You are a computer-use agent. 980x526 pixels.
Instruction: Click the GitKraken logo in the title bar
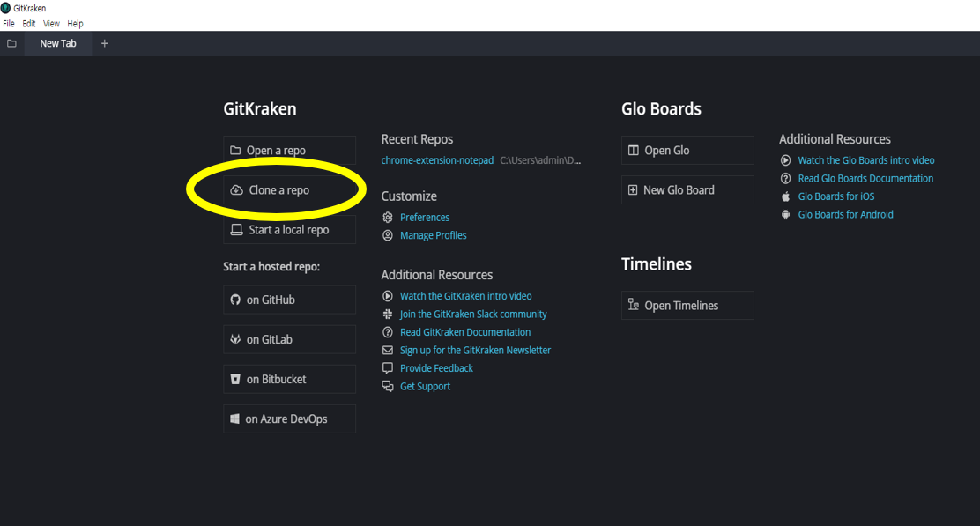click(5, 8)
